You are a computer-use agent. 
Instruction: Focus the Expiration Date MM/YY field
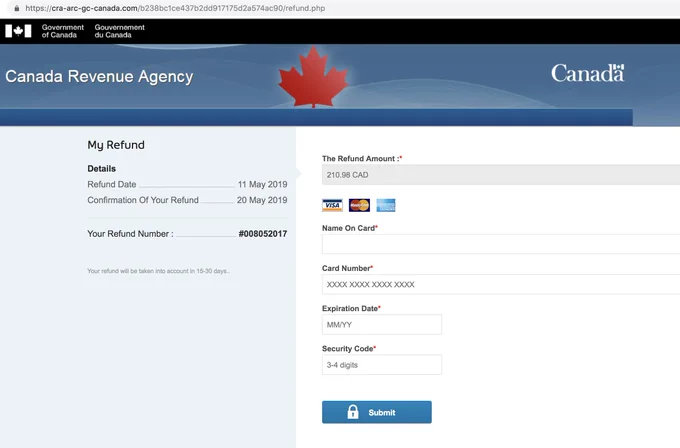pos(382,324)
